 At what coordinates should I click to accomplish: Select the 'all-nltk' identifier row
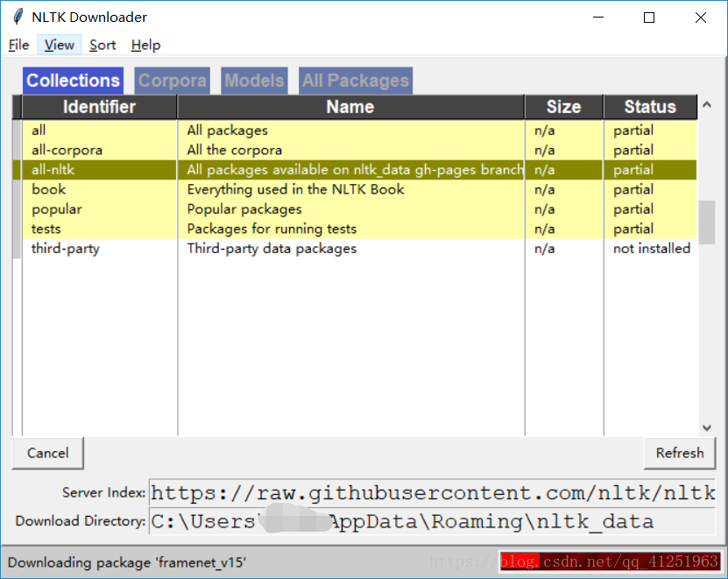(x=99, y=169)
